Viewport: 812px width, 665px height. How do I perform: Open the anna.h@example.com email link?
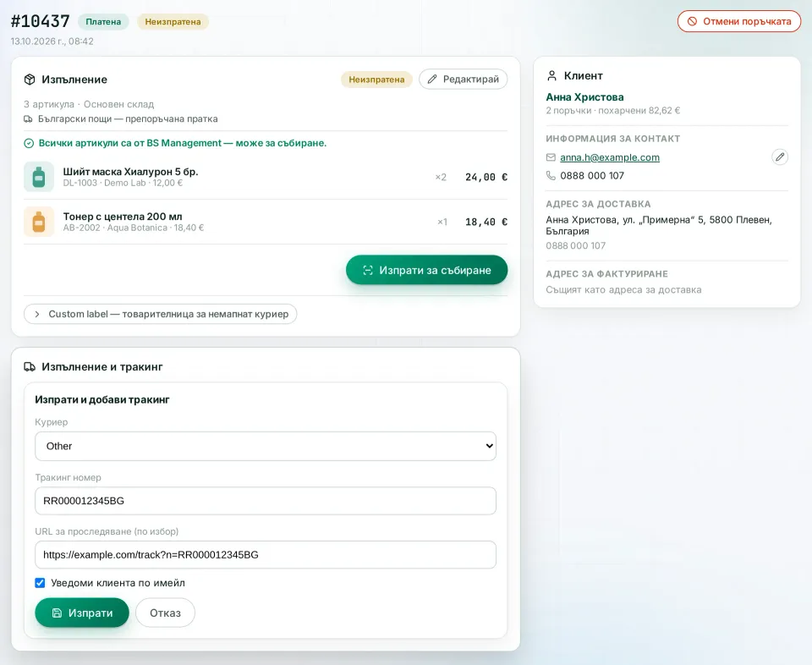coord(610,157)
